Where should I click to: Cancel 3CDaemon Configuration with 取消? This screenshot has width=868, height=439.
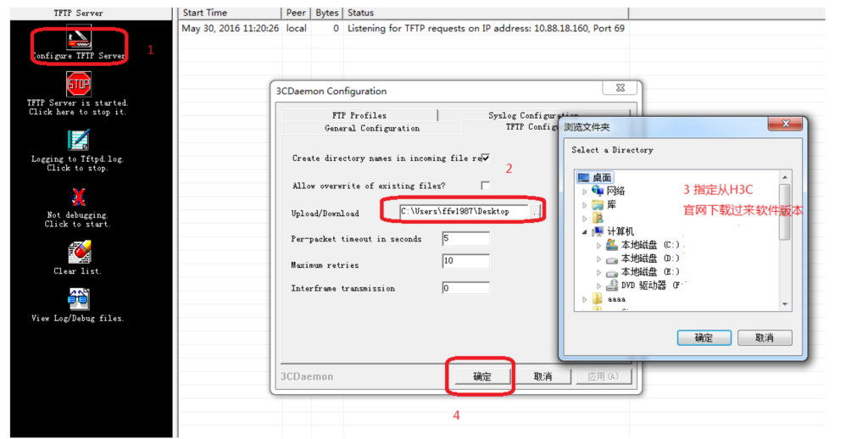[542, 376]
